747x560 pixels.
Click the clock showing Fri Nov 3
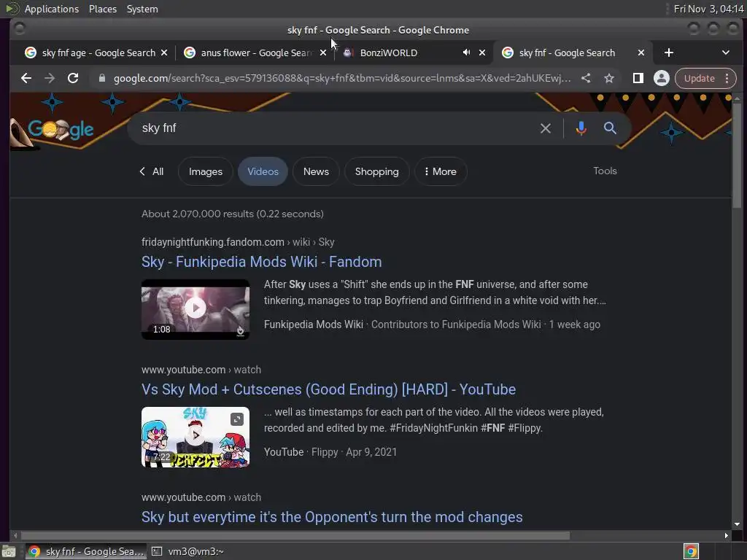(708, 9)
